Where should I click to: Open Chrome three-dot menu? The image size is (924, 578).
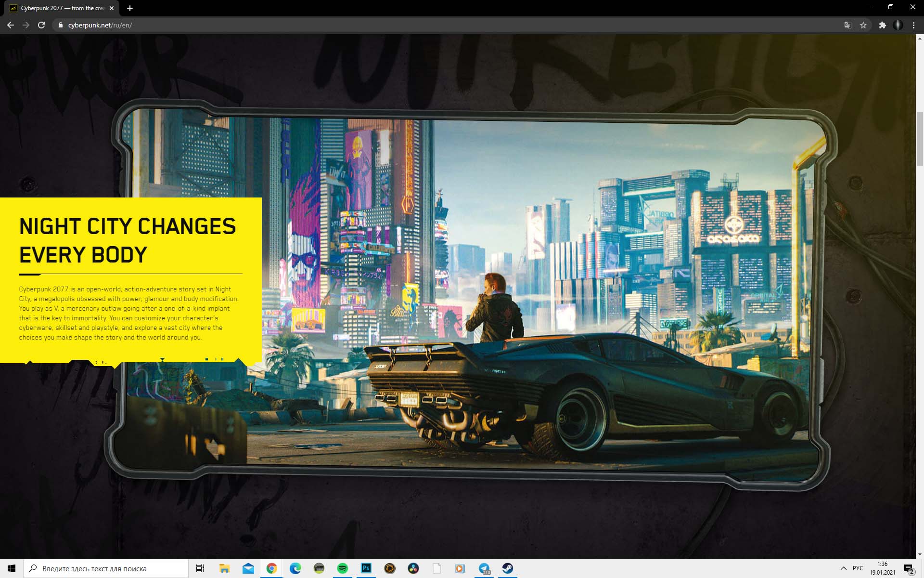[x=913, y=25]
